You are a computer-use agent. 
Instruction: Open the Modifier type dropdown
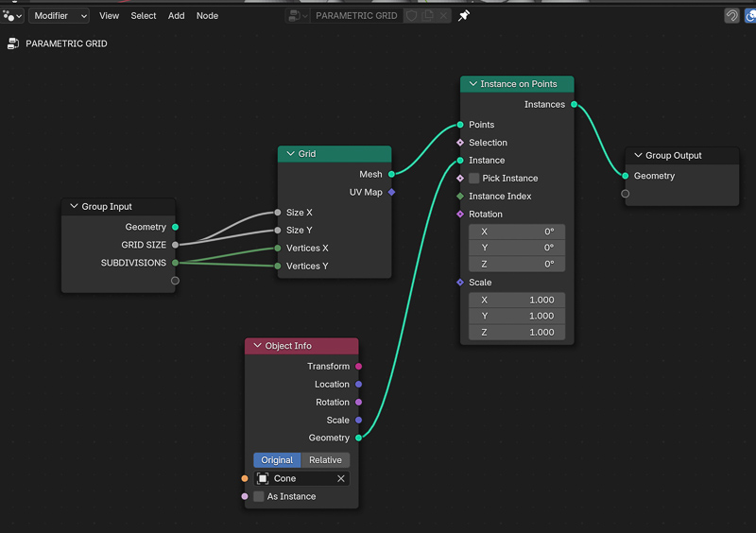click(59, 16)
